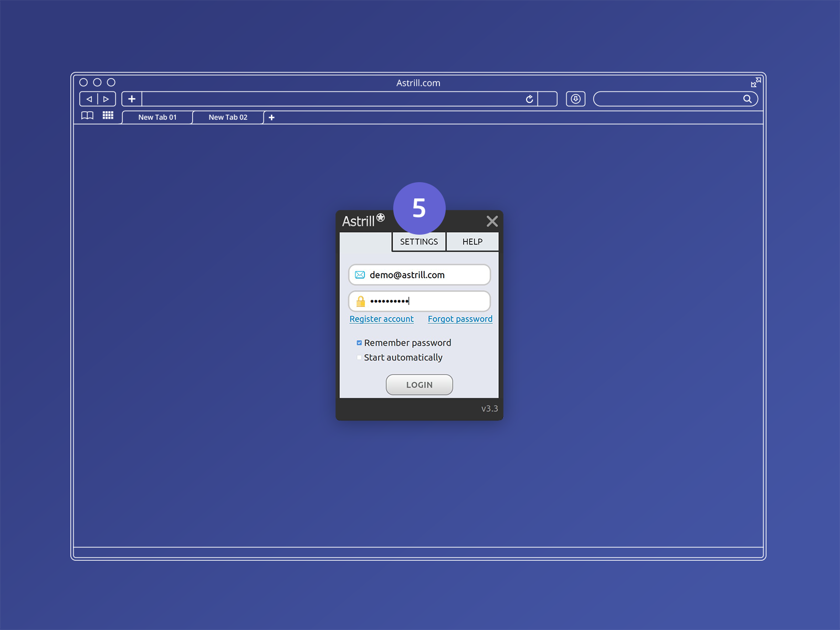This screenshot has width=840, height=630.
Task: Enable the Start automatically checkbox
Action: pos(359,358)
